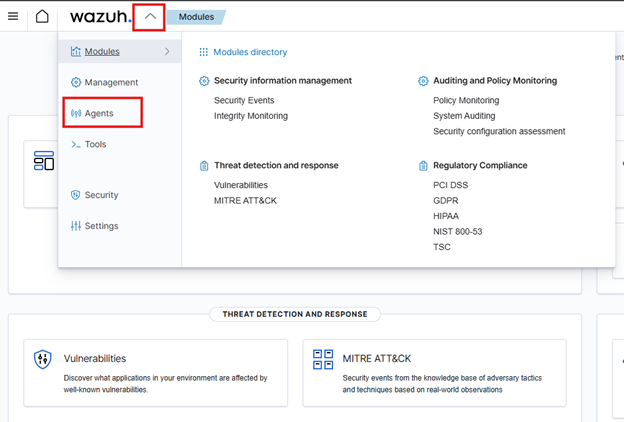Go to the home icon

pos(42,16)
